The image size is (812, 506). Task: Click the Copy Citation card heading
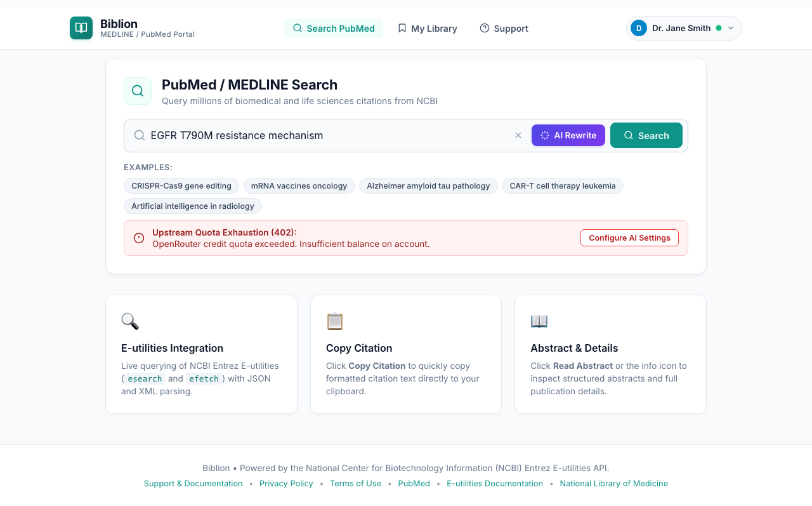click(359, 348)
